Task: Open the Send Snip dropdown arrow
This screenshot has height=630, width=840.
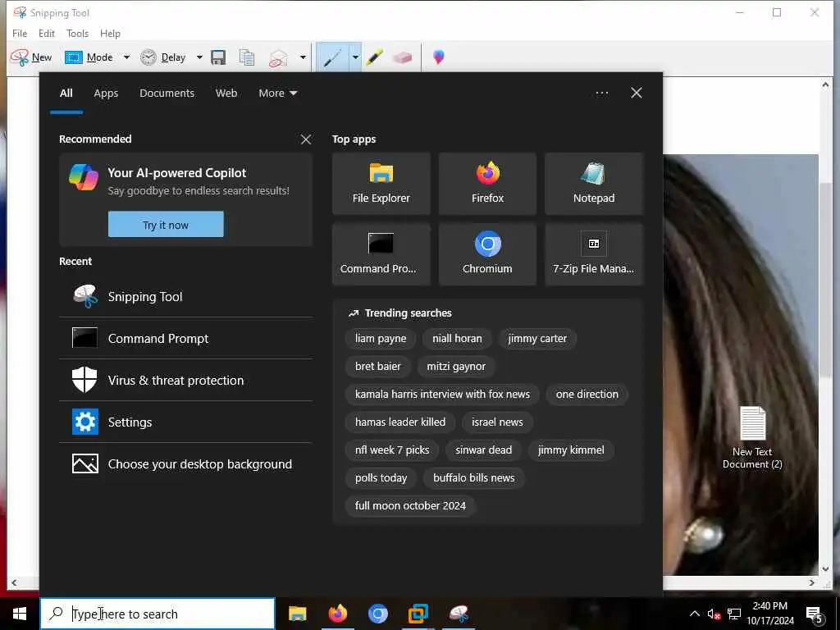Action: pyautogui.click(x=303, y=57)
